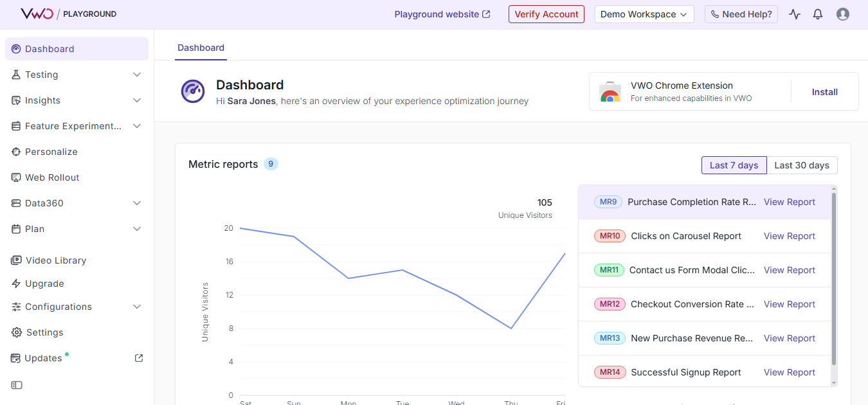Screen dimensions: 868x405
Task: Click the MR10 report badge
Action: coord(610,236)
